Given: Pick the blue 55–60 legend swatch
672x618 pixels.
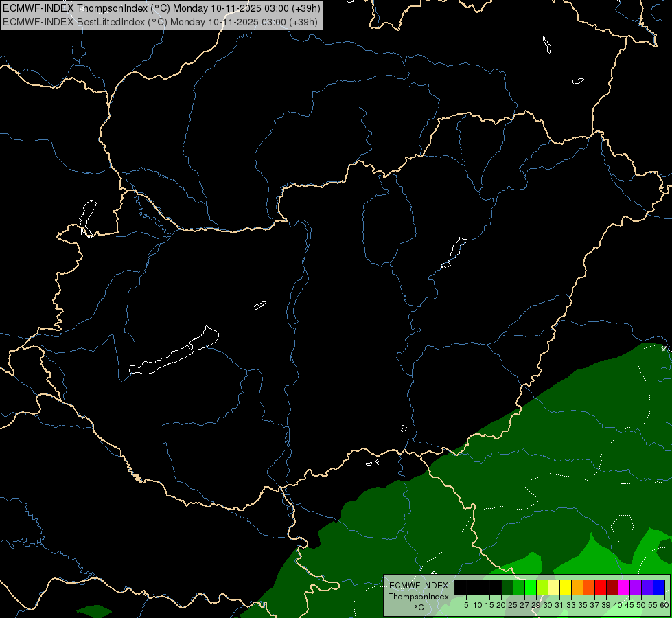Looking at the screenshot, I should click(x=659, y=587).
